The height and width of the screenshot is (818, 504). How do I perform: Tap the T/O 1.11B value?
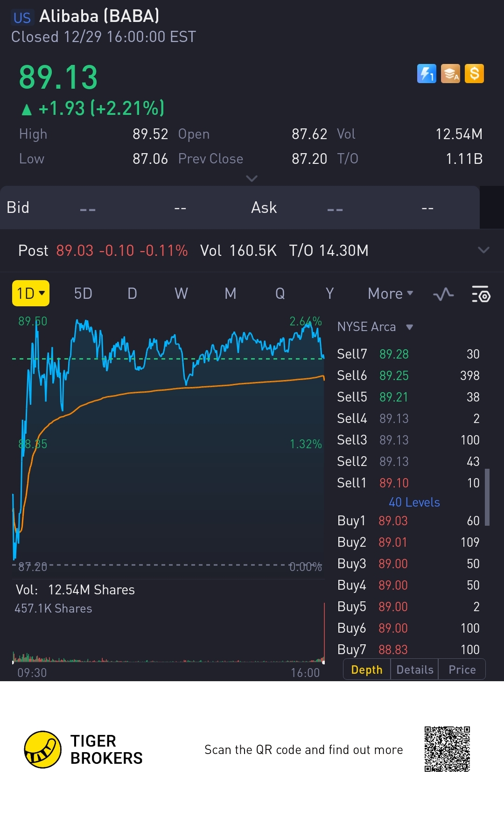click(464, 159)
